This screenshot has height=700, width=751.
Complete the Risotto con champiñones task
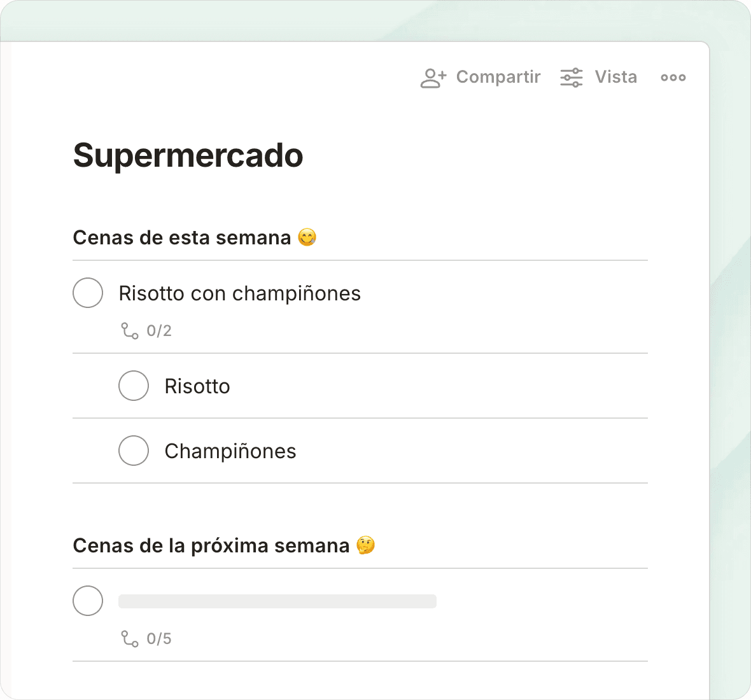[88, 293]
